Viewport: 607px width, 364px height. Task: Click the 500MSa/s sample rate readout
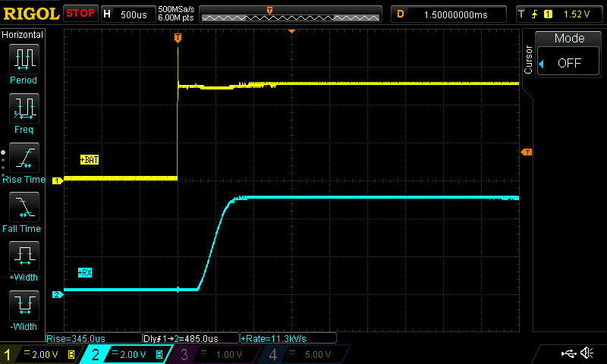176,10
